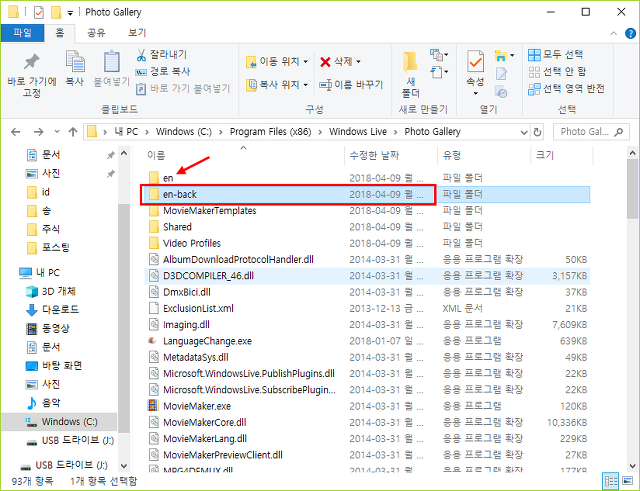Switch to the 보기 (View) tab
This screenshot has width=640, height=491.
tap(137, 33)
